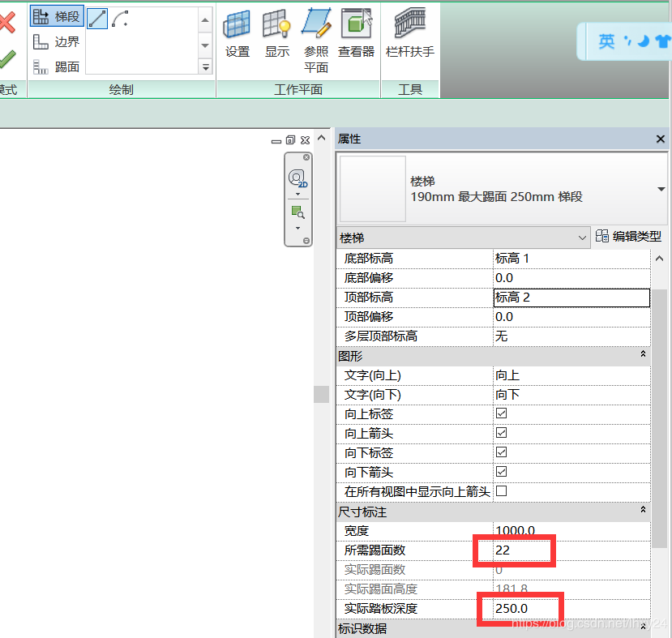Image resolution: width=672 pixels, height=638 pixels.
Task: Open 2D steering wheel navigation tool
Action: 297,178
